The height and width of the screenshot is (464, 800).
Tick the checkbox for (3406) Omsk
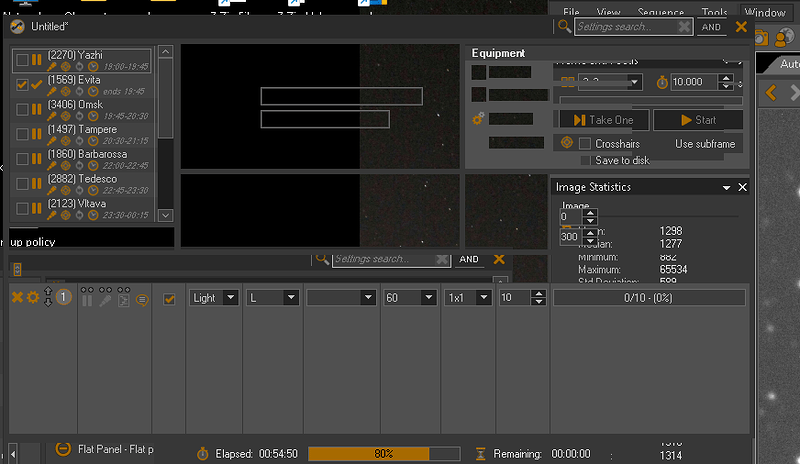22,109
